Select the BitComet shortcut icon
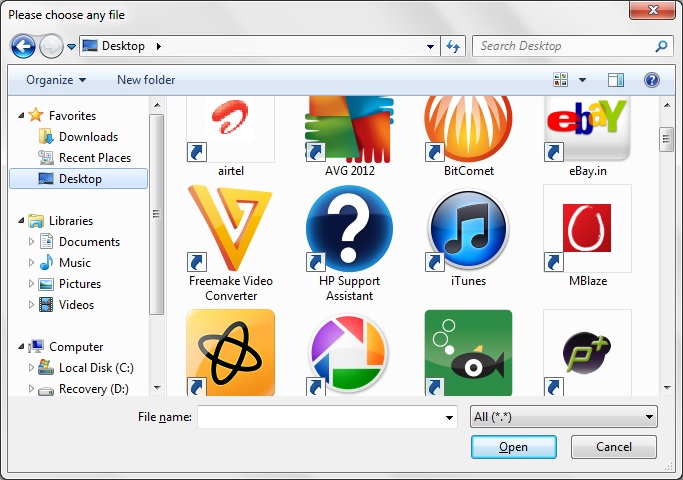Screen dimensions: 683x480 click(x=468, y=129)
